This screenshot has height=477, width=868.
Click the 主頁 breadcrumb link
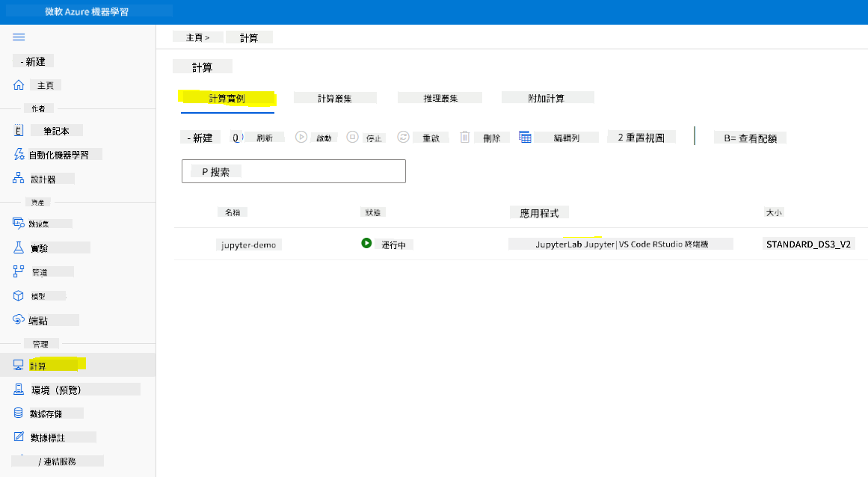tap(194, 37)
